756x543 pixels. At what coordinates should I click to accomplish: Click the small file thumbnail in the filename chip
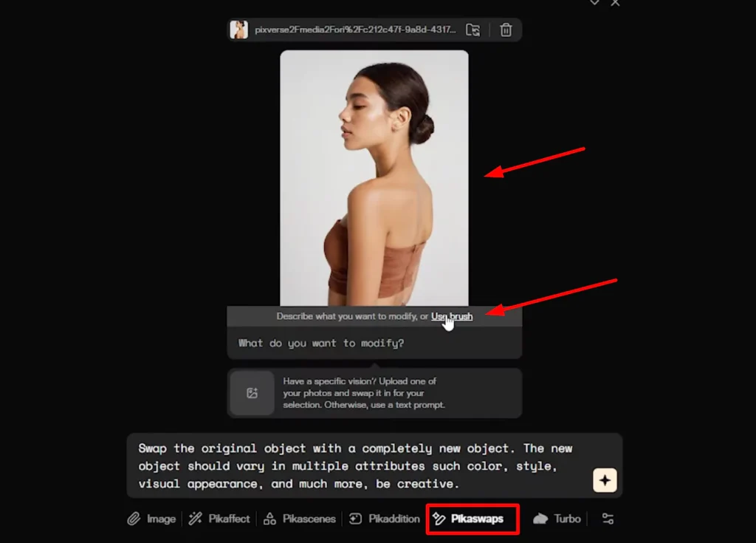238,30
